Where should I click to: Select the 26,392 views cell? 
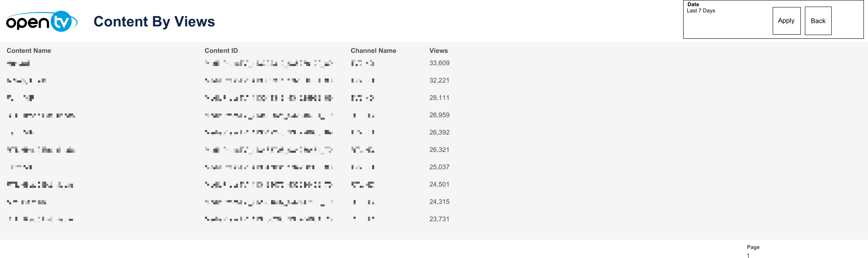(439, 133)
